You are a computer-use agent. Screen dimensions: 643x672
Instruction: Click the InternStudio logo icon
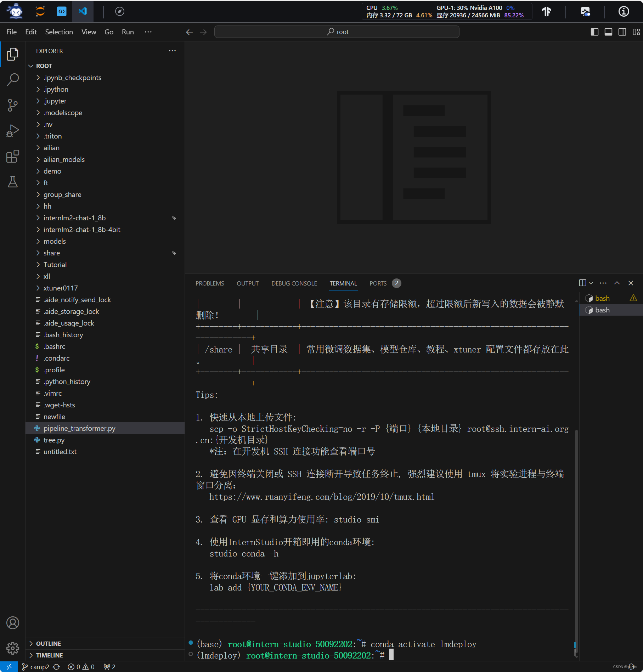click(x=15, y=11)
